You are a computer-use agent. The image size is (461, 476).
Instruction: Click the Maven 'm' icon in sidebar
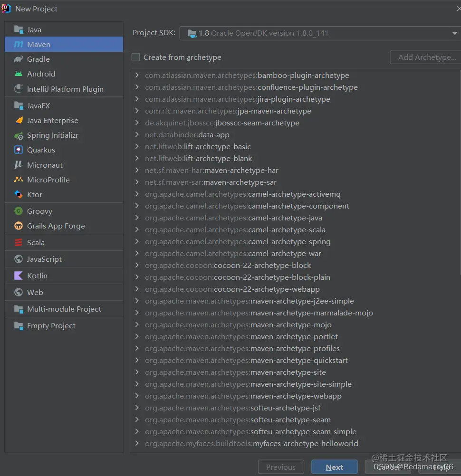point(19,44)
